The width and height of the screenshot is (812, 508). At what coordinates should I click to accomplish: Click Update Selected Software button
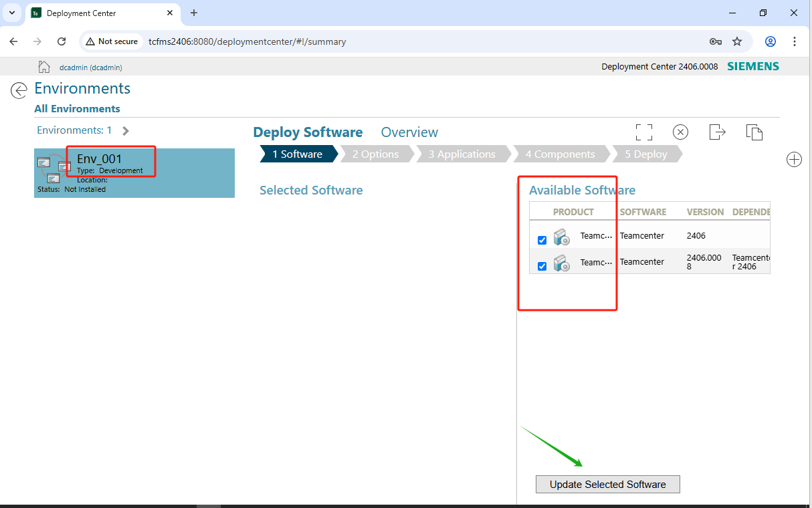click(x=608, y=485)
